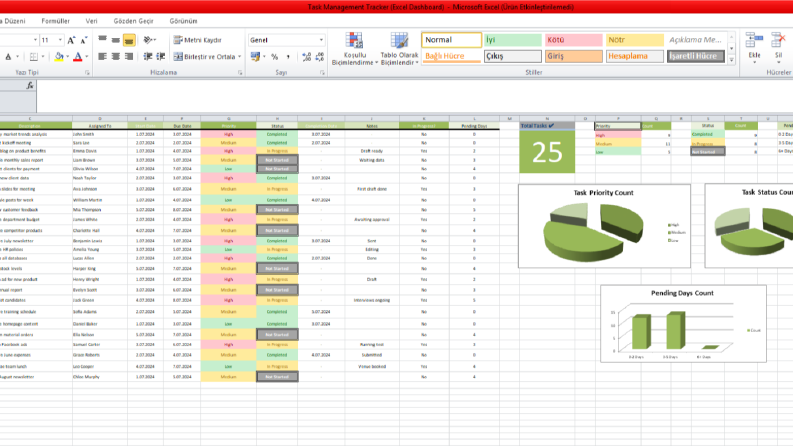Align text left
The height and width of the screenshot is (446, 793).
click(102, 56)
